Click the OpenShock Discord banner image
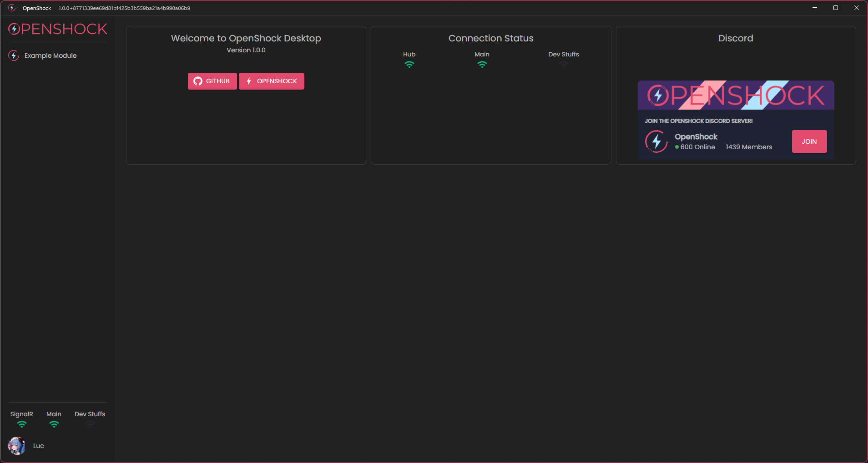The width and height of the screenshot is (868, 463). tap(736, 95)
